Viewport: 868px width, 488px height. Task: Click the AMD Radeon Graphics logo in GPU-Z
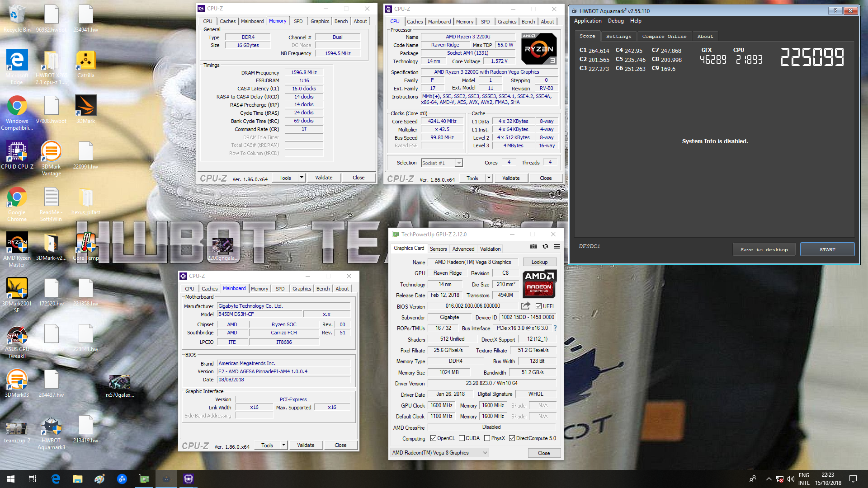coord(539,283)
